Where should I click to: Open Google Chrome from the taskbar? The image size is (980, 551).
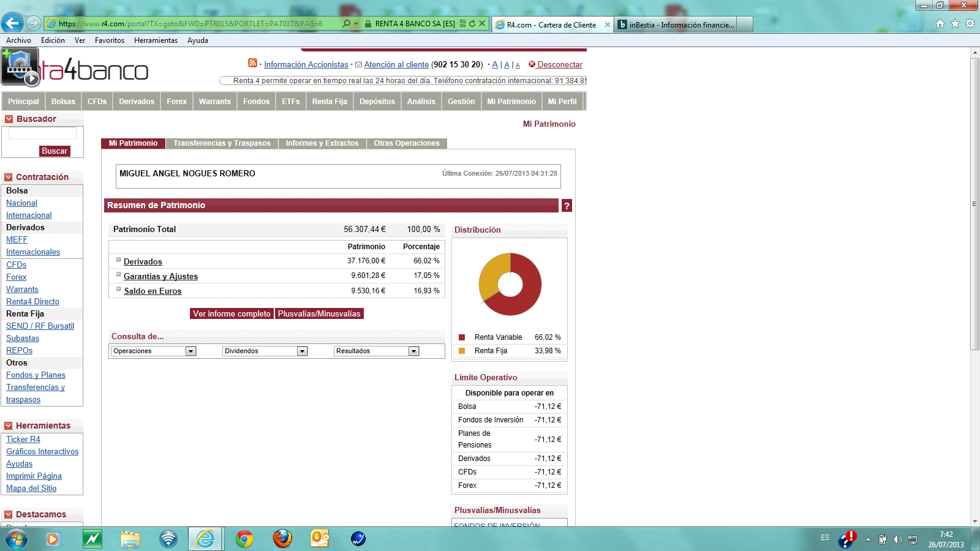[x=244, y=539]
